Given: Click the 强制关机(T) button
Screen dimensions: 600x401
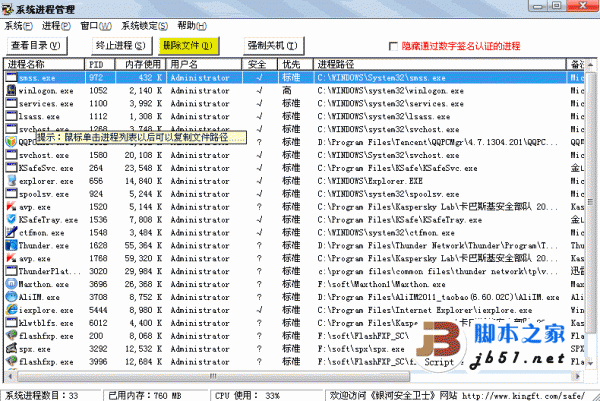Looking at the screenshot, I should 274,46.
